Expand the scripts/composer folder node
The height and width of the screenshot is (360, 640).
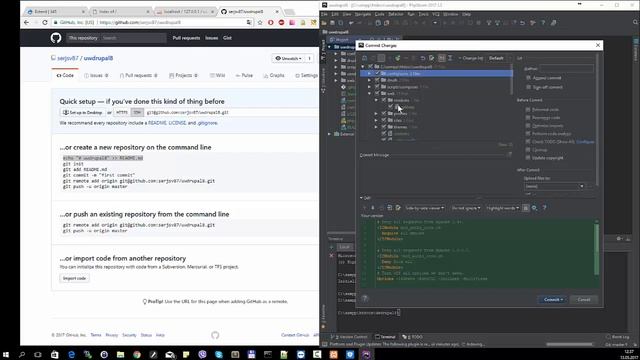(x=370, y=87)
